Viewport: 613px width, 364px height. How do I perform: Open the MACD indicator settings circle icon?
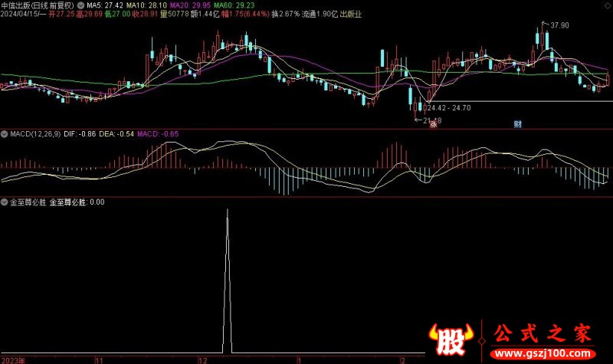(5, 133)
